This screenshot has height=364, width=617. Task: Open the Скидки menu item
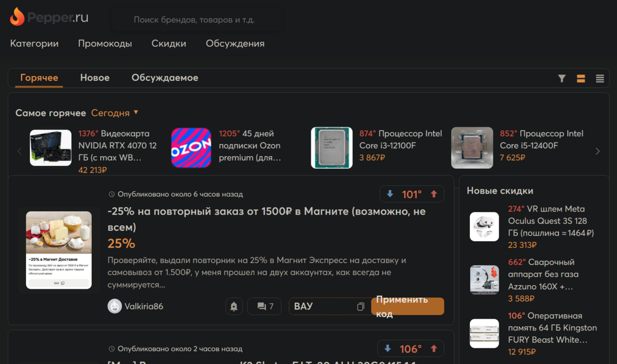(169, 44)
